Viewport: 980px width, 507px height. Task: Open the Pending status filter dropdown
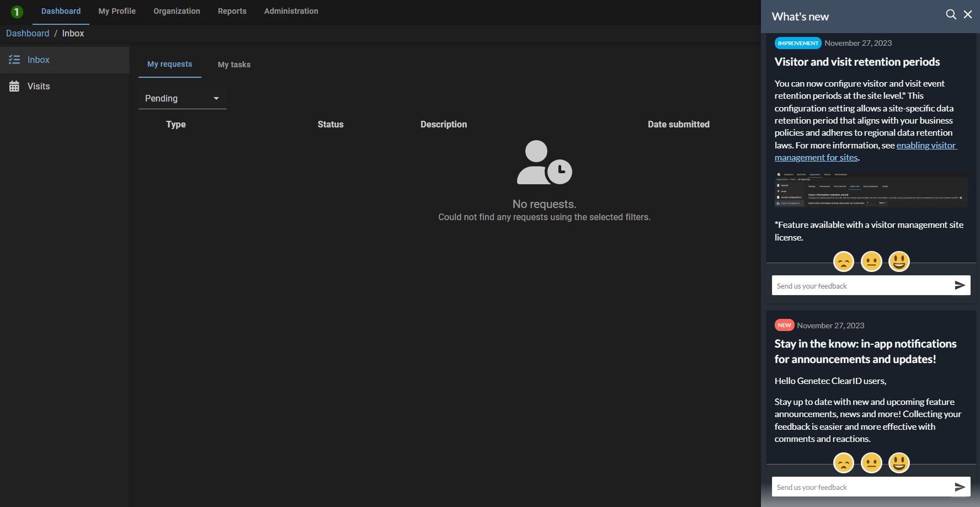(182, 98)
